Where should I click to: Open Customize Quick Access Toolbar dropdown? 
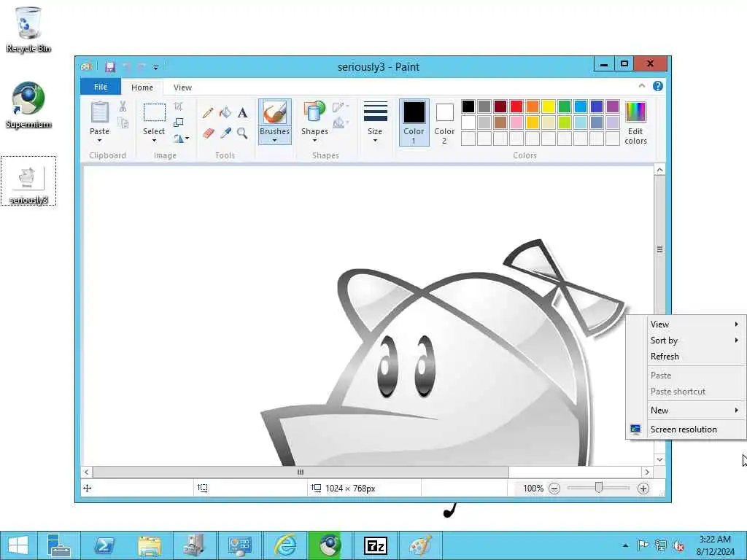click(x=155, y=67)
